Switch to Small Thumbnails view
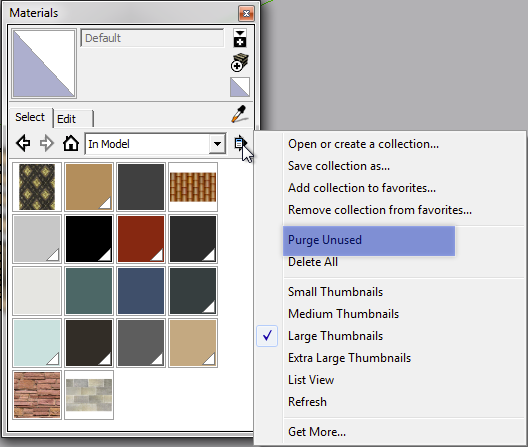The image size is (528, 447). (335, 292)
